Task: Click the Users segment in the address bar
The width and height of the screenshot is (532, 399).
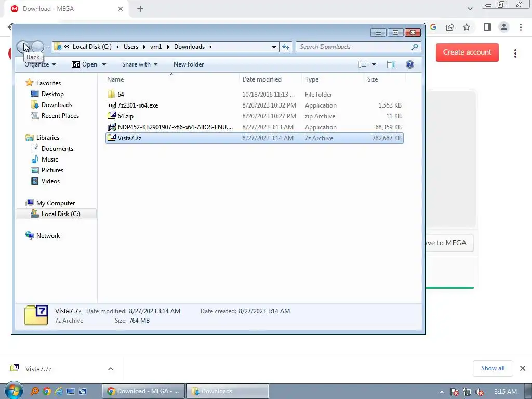Action: (x=130, y=47)
